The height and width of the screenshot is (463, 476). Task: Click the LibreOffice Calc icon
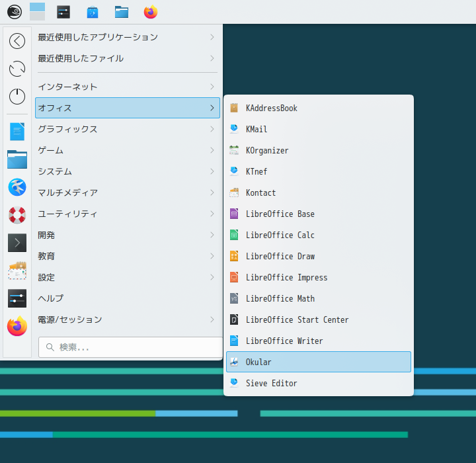[x=234, y=235]
